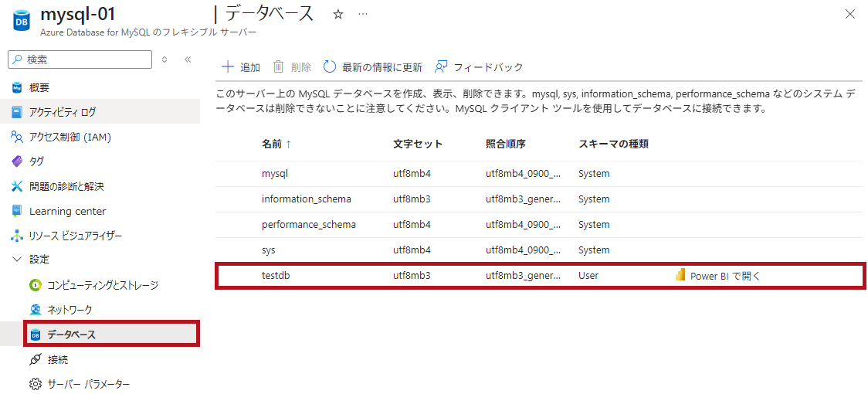
Task: Open the more options ellipsis in header
Action: click(x=363, y=14)
